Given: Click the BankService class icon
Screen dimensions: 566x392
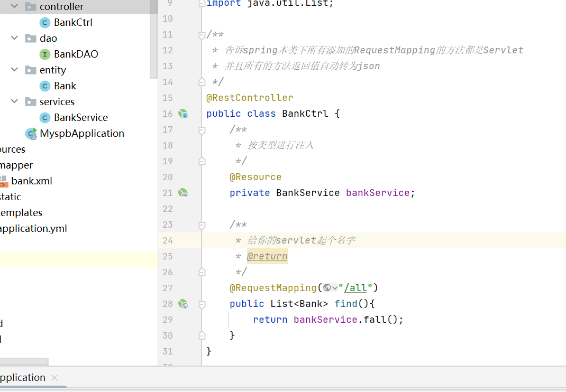Looking at the screenshot, I should (x=45, y=118).
